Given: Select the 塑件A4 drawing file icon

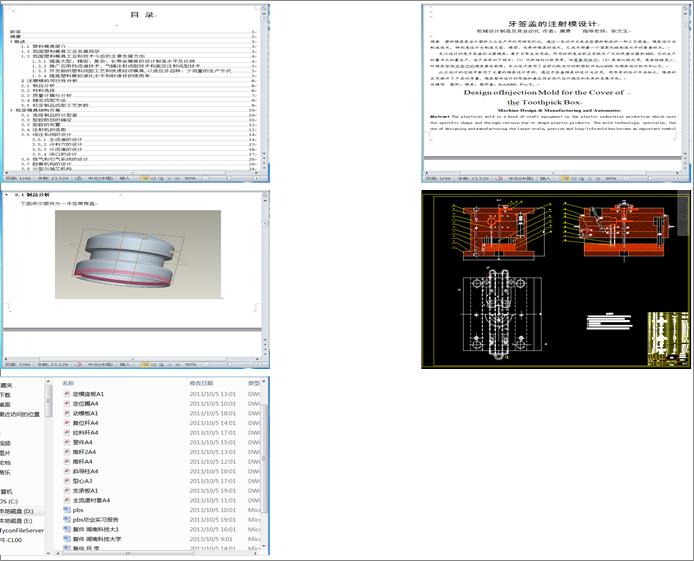Looking at the screenshot, I should (67, 442).
